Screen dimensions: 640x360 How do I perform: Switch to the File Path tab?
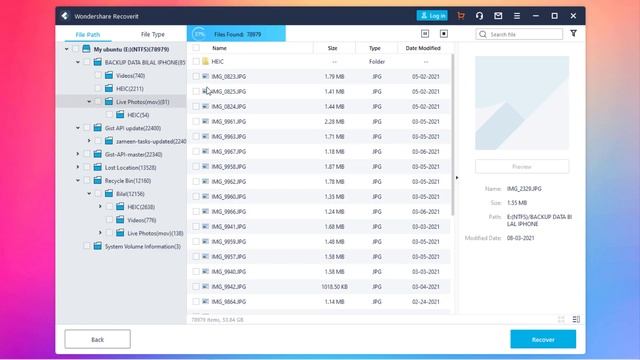pyautogui.click(x=88, y=34)
